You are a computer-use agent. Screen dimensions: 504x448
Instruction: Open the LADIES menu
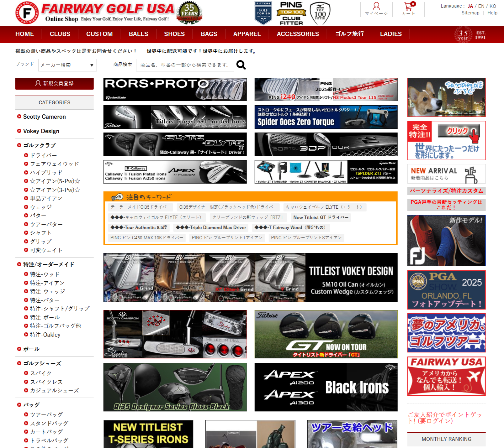point(391,34)
